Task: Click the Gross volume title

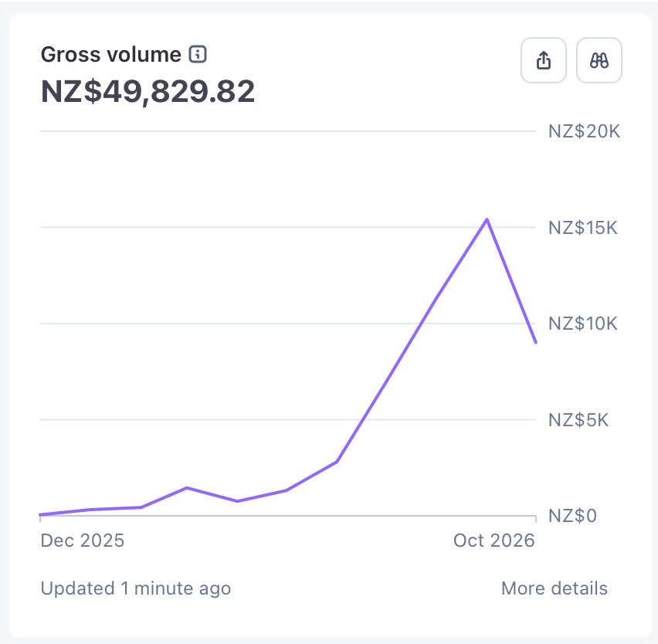Action: (x=110, y=55)
